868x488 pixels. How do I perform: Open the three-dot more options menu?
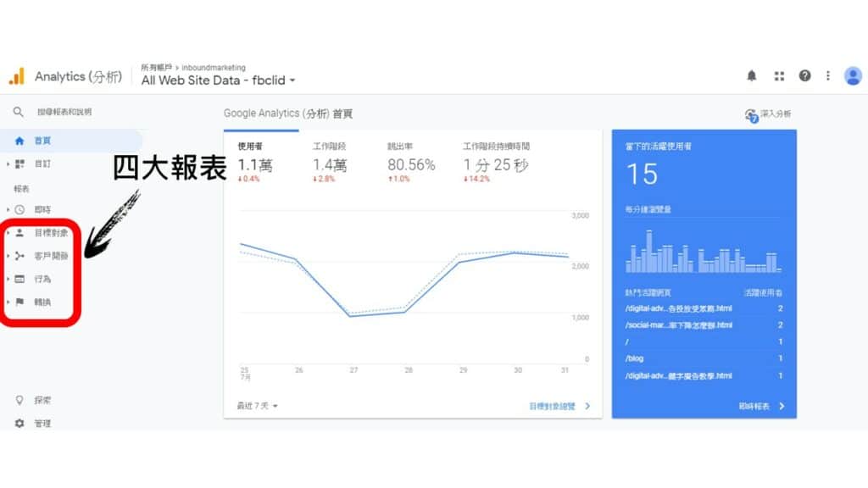click(828, 76)
